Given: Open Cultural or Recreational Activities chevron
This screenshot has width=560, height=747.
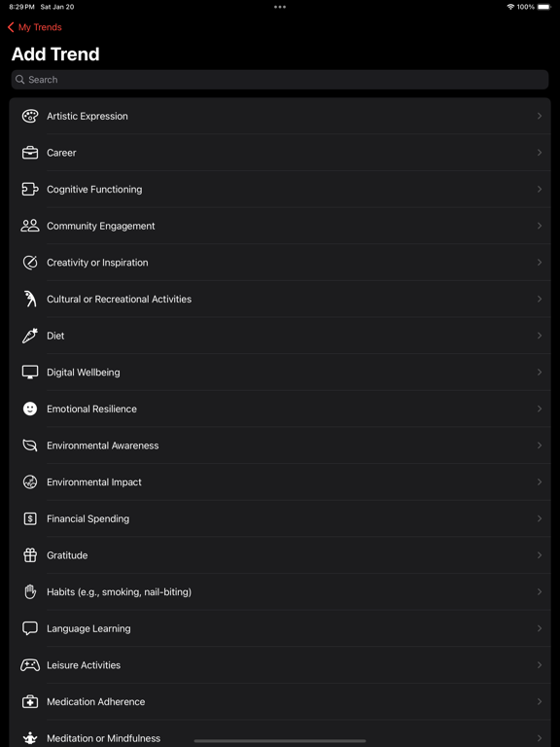Looking at the screenshot, I should point(540,300).
